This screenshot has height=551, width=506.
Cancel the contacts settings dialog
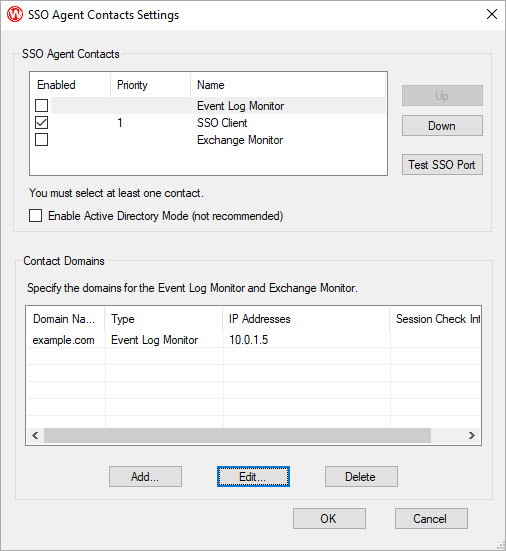point(431,518)
